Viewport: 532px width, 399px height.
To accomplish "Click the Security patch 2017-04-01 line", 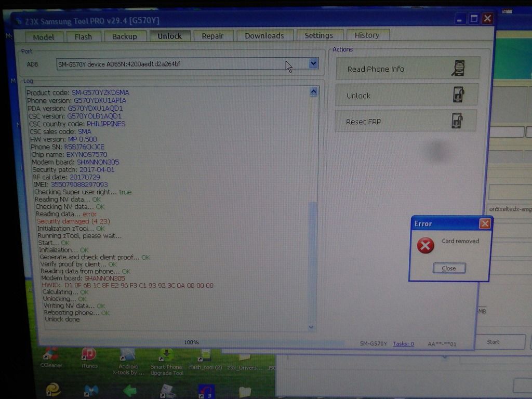I will (x=73, y=170).
